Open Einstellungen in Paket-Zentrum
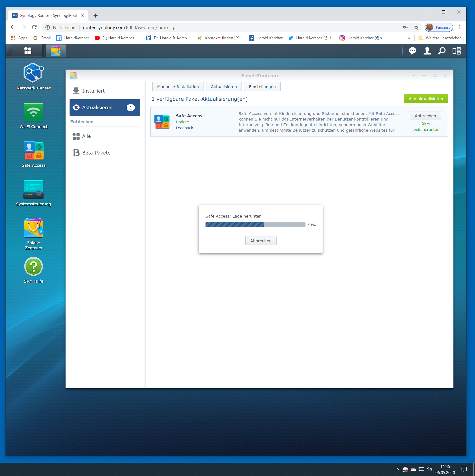This screenshot has width=475, height=476. [262, 87]
